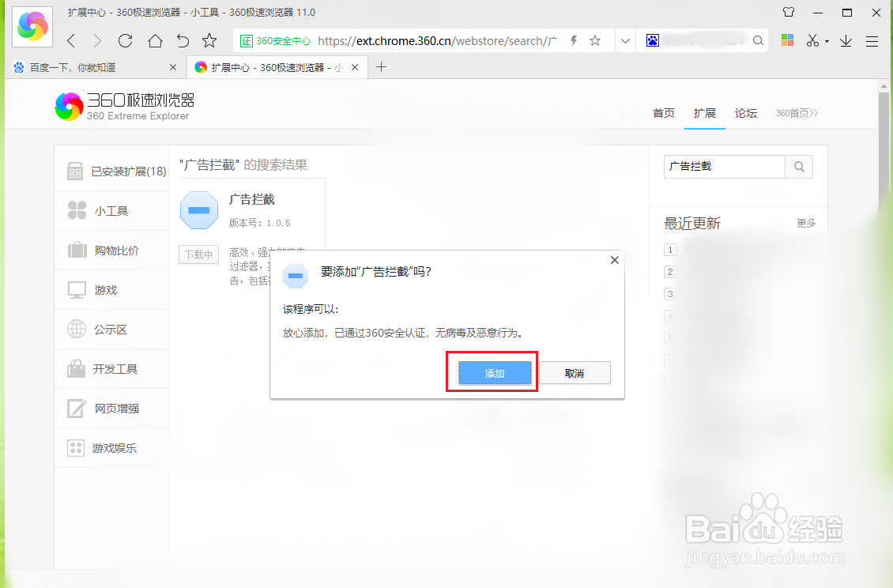Click the 广告拦截 extension search field
893x588 pixels.
tap(725, 167)
